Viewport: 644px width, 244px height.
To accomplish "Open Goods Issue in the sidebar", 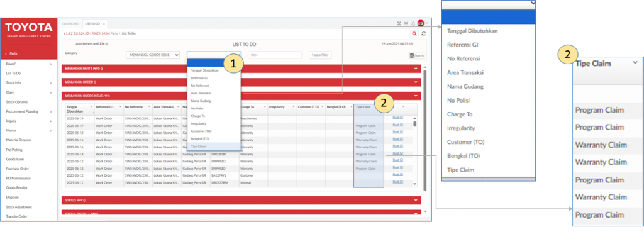I will (29, 159).
